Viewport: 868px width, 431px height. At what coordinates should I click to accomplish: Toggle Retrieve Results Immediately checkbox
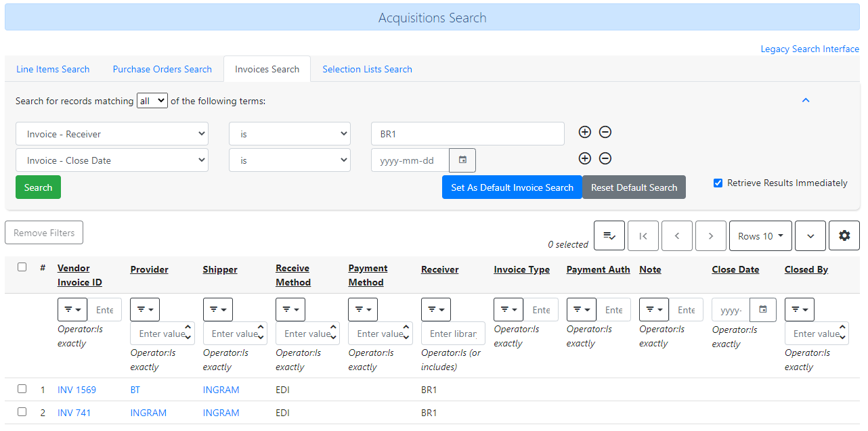tap(718, 183)
